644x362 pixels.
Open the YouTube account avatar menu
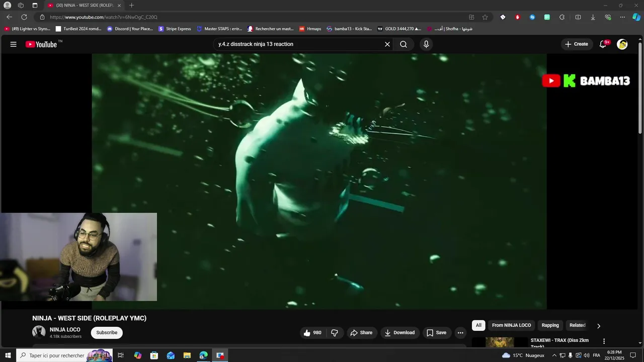point(622,44)
